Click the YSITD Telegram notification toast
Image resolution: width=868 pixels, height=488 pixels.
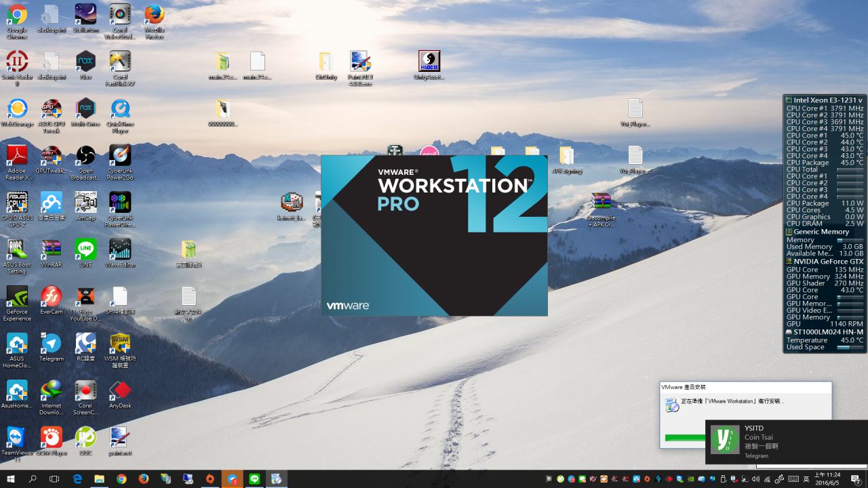click(x=786, y=442)
